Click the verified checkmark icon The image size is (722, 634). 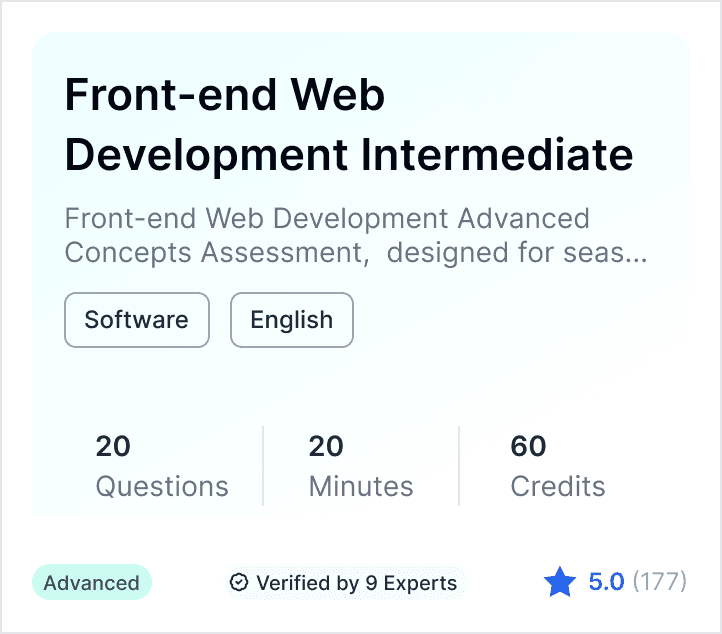[239, 582]
